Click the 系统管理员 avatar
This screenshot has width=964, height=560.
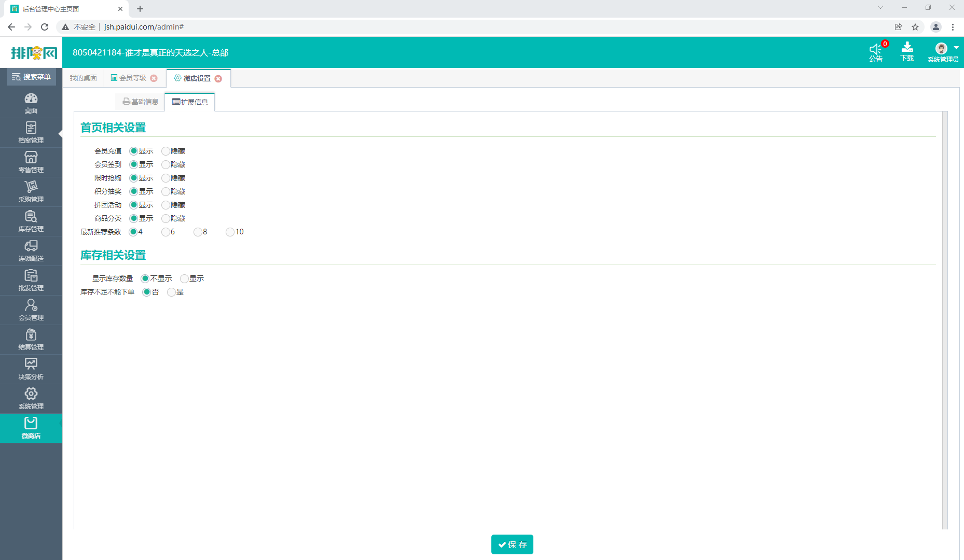tap(941, 49)
